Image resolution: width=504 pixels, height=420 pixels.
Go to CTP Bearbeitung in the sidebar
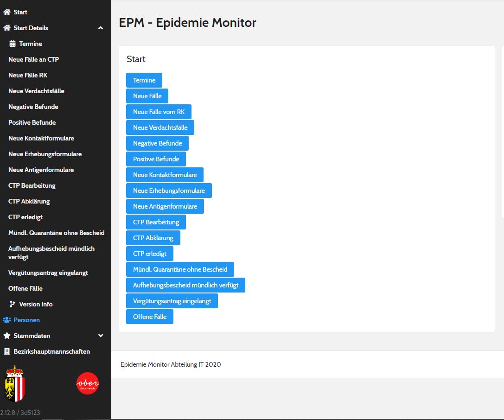pyautogui.click(x=32, y=185)
